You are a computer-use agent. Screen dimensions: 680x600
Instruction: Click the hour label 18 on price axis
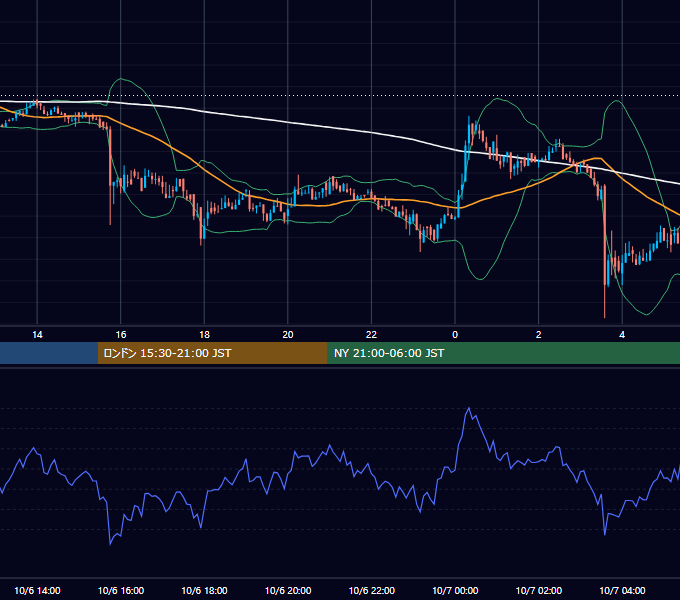coord(204,335)
